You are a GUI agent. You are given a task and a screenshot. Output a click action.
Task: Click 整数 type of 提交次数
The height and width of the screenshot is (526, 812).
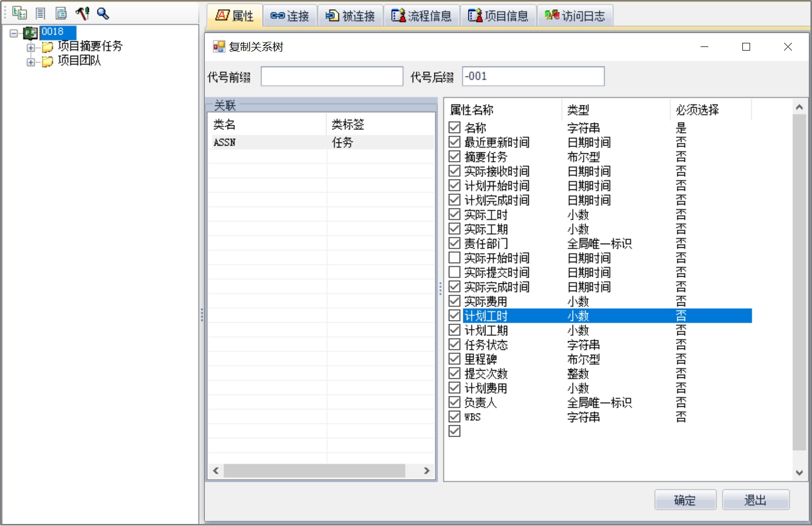pyautogui.click(x=578, y=374)
